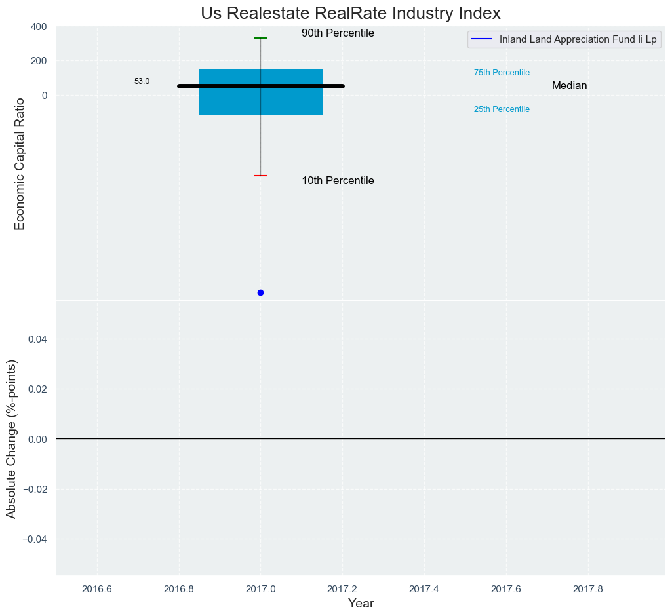Click the 2017.0 x-axis tick label
This screenshot has width=672, height=616.
click(x=260, y=588)
